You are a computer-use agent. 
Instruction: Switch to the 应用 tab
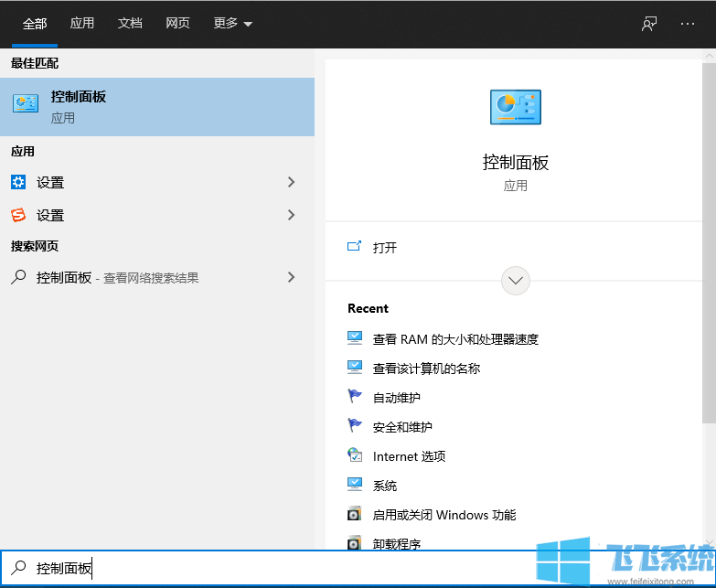pos(82,24)
